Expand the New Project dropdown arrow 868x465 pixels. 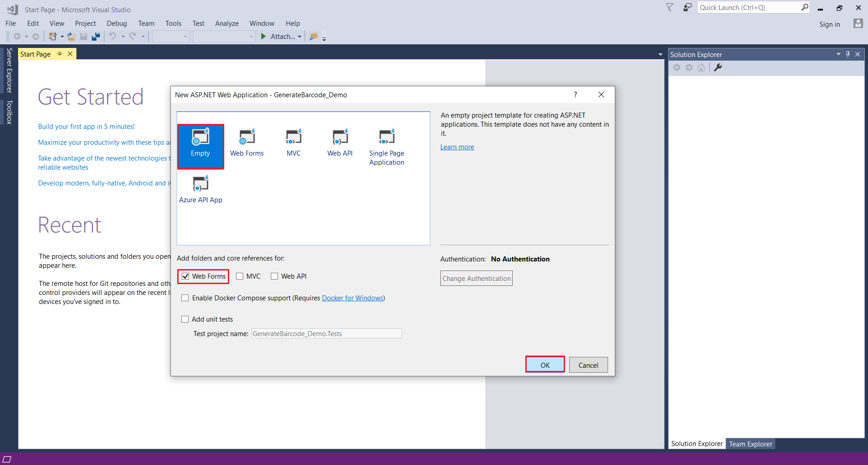(62, 37)
